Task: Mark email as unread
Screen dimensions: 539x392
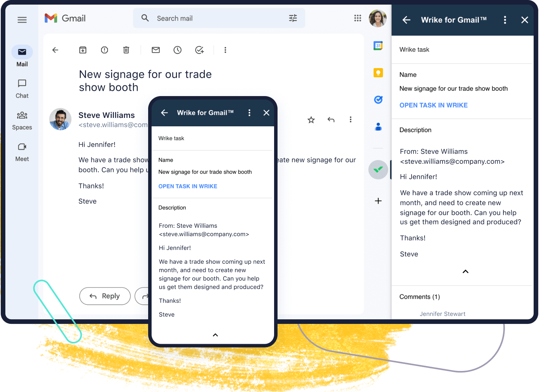Action: [x=156, y=50]
